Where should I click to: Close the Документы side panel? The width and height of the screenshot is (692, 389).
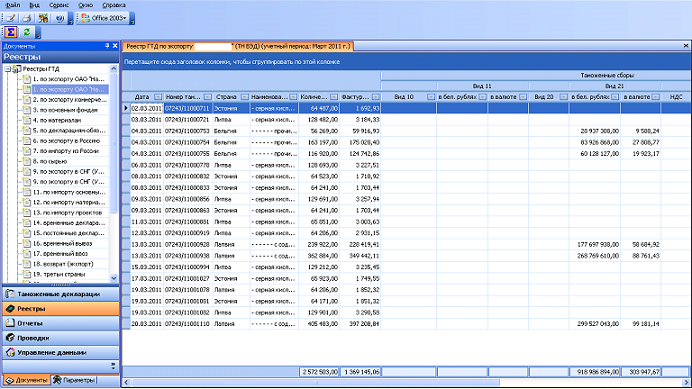[115, 46]
